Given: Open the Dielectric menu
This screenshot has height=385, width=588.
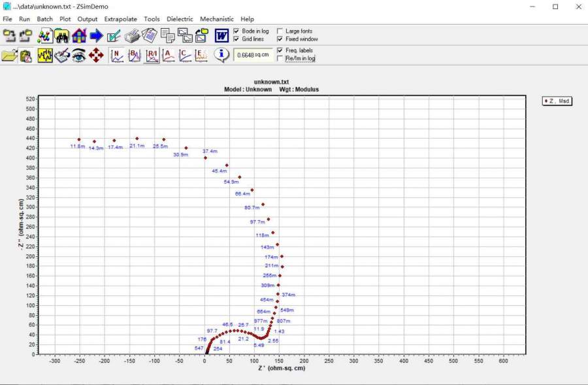Looking at the screenshot, I should pyautogui.click(x=180, y=19).
